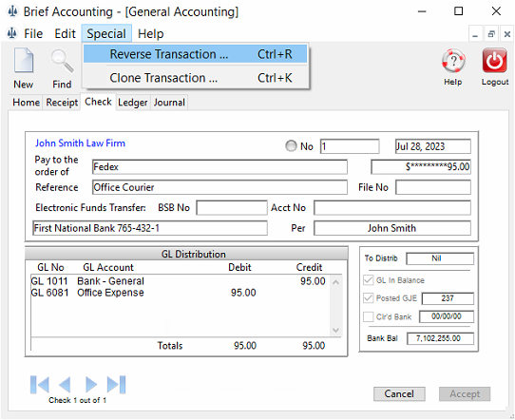Restore the inner document window
The height and width of the screenshot is (420, 515).
491,34
